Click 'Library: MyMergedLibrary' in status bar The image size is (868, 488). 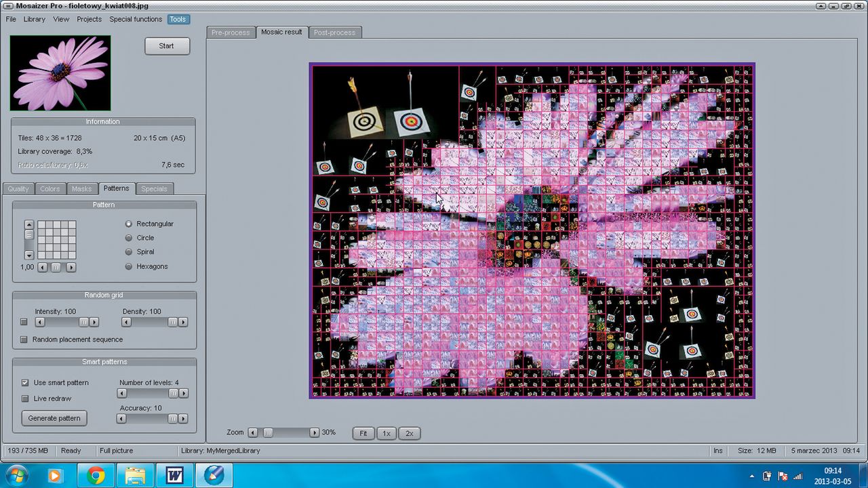(220, 451)
